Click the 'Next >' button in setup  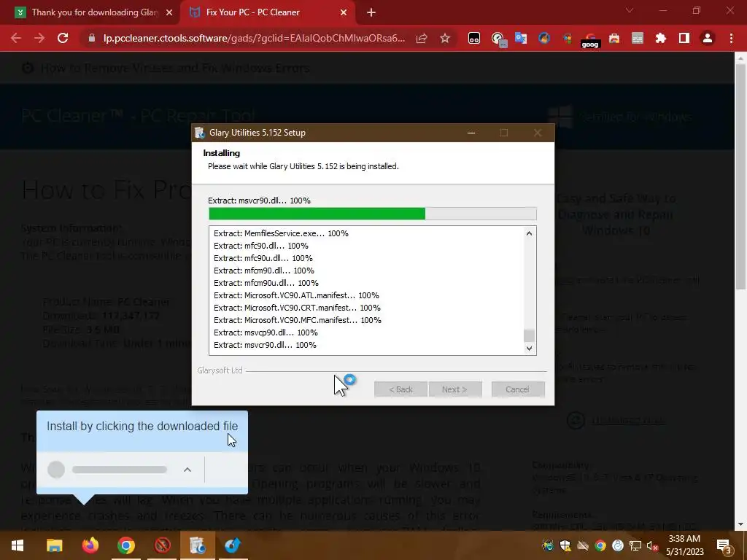click(x=455, y=389)
